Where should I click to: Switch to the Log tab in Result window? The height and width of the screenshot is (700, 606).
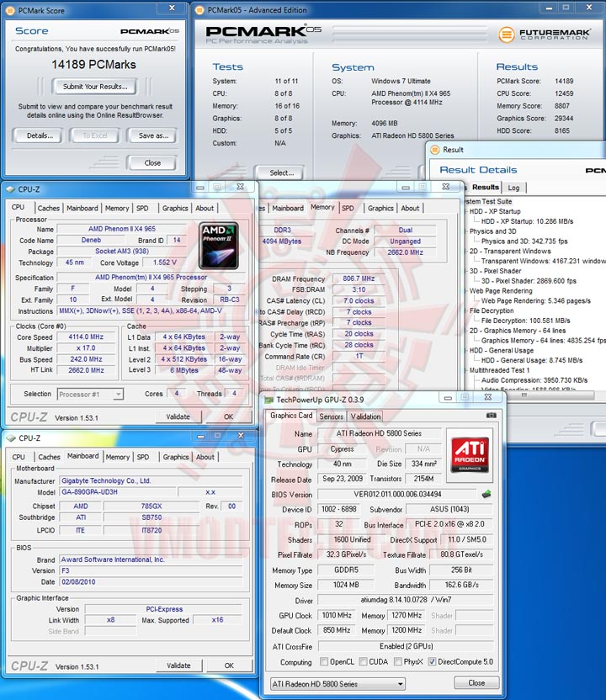(513, 188)
